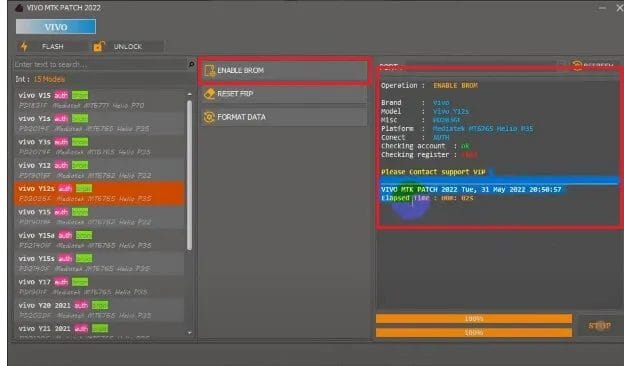Click 'Elapsed time' log line

click(x=427, y=198)
